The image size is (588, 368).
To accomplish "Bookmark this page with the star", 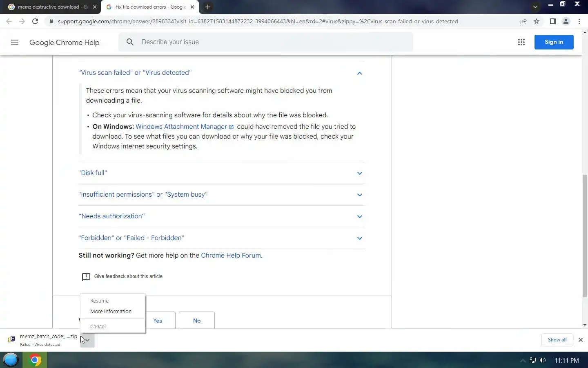I will tap(537, 21).
